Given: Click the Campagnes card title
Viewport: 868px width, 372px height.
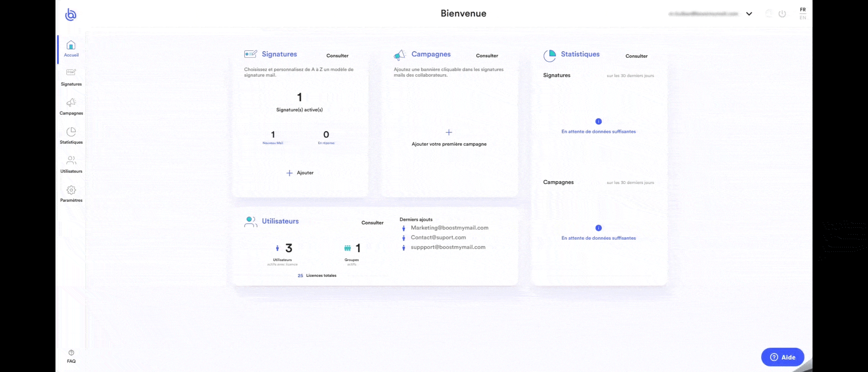Looking at the screenshot, I should pos(431,54).
